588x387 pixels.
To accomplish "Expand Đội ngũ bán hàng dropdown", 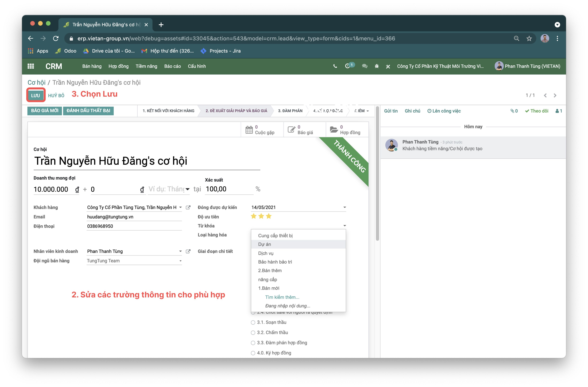I will 180,261.
